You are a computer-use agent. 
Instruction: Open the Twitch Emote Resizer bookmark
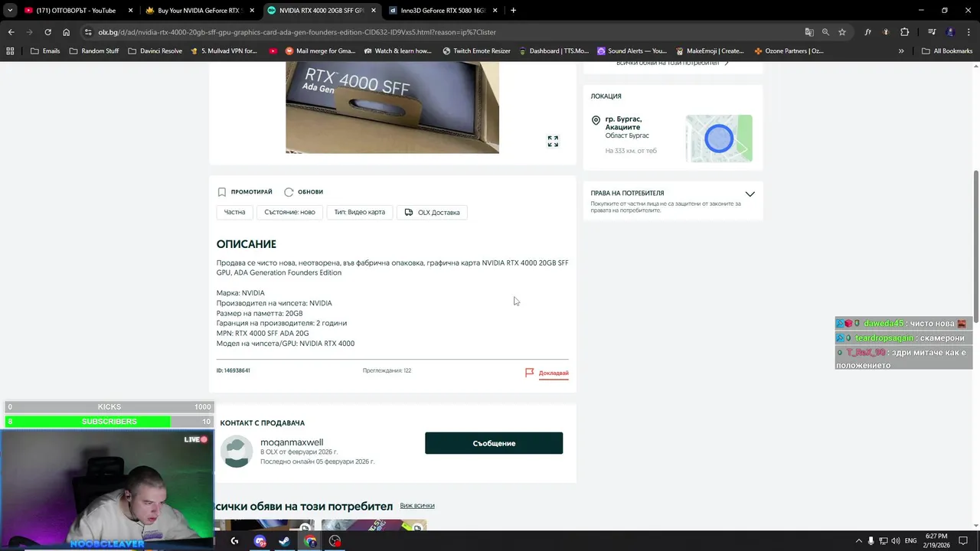[x=475, y=51]
